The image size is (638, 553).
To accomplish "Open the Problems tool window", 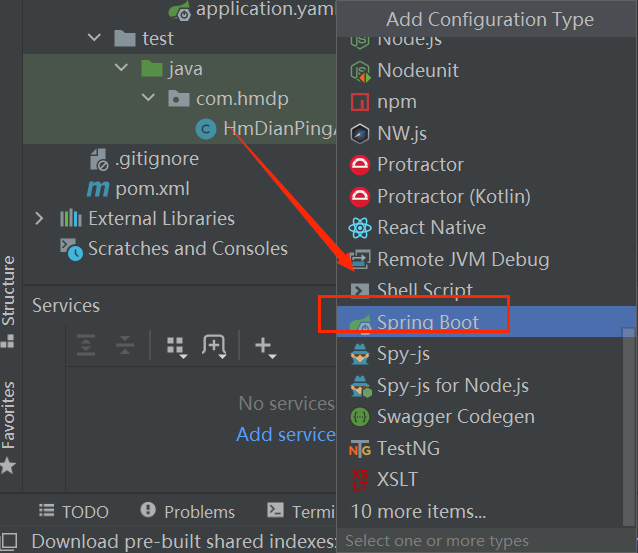I will click(188, 511).
